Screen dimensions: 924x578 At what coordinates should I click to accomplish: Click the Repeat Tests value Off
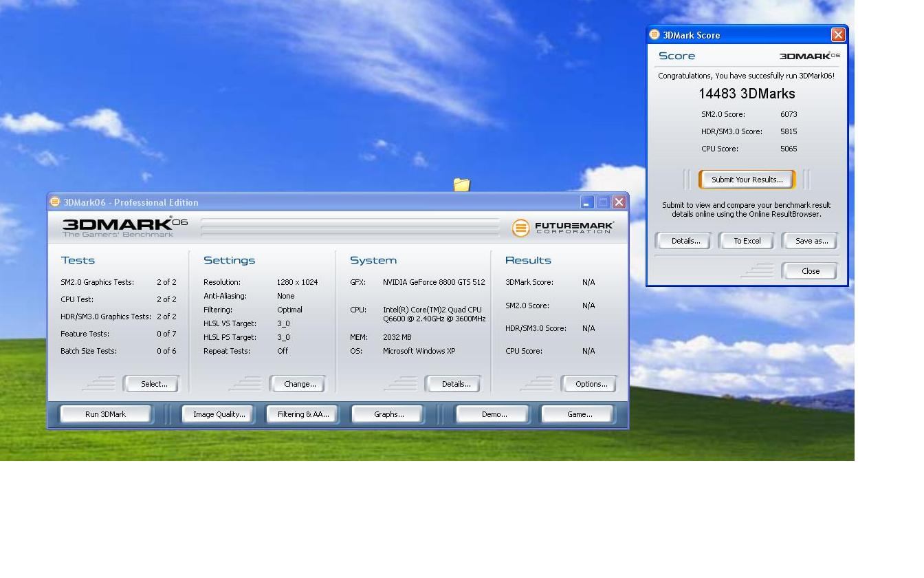pos(283,351)
